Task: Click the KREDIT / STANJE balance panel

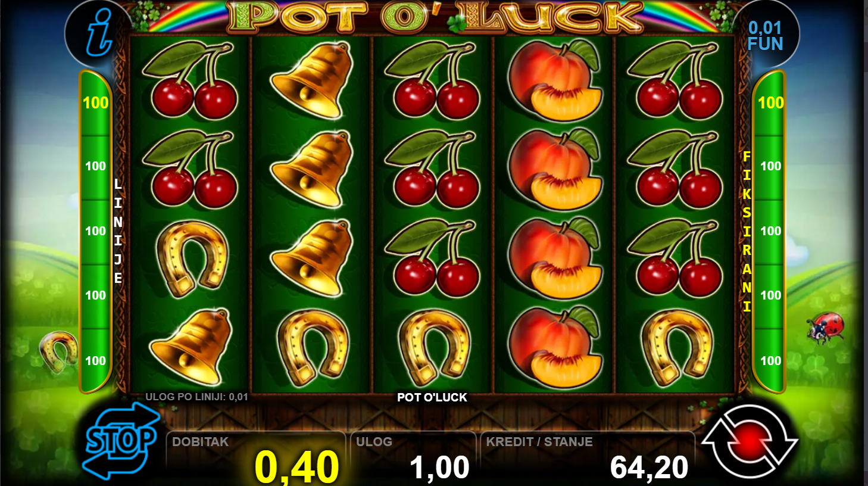Action: click(588, 457)
